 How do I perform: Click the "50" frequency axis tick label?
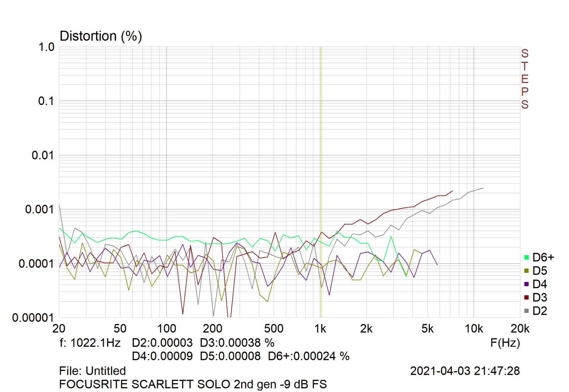pyautogui.click(x=120, y=329)
